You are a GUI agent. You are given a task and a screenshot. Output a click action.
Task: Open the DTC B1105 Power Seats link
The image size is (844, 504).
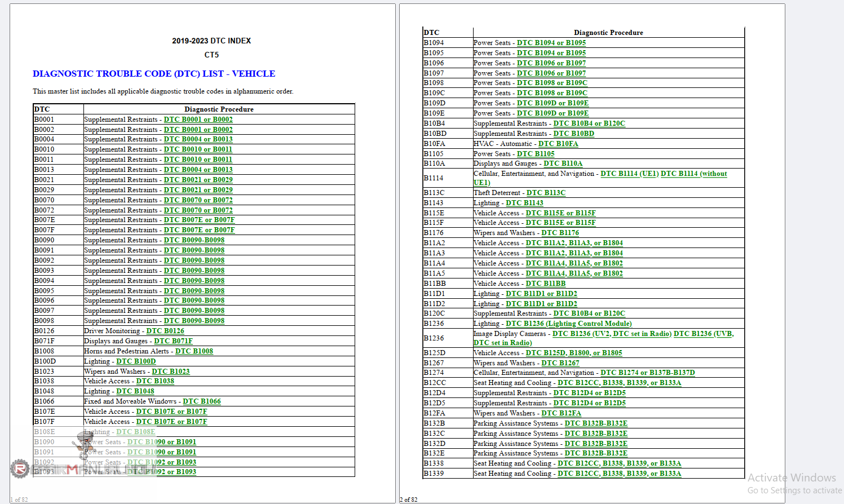coord(536,154)
